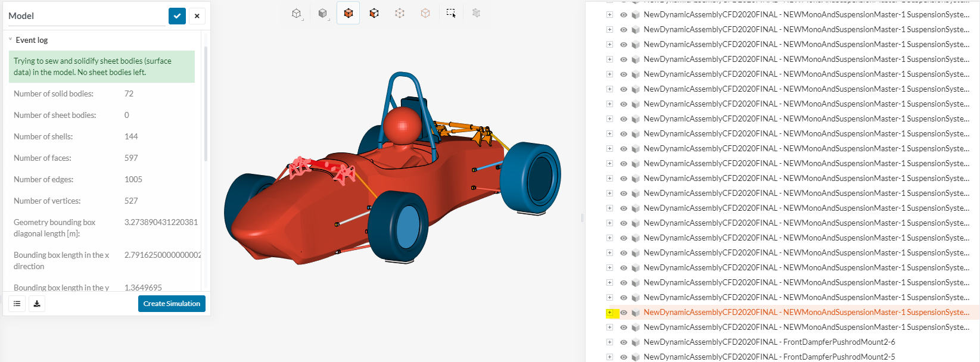Confirm model name with the blue checkmark button
This screenshot has width=980, height=362.
177,16
